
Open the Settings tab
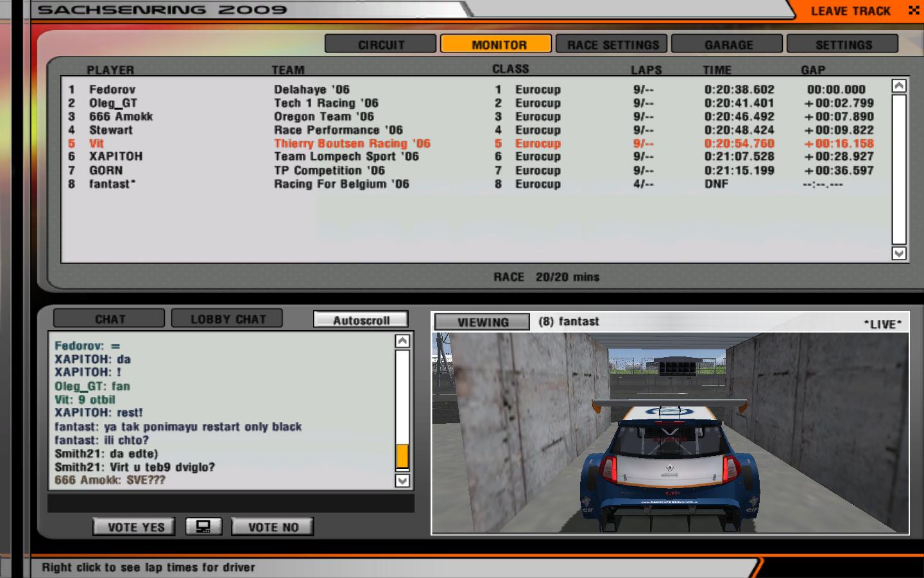coord(843,44)
